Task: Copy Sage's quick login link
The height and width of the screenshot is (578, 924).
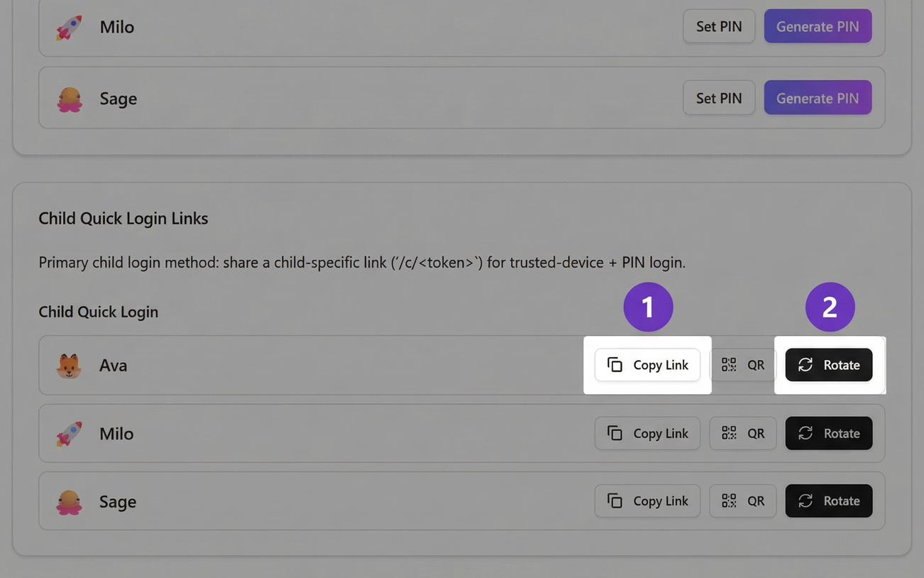Action: click(647, 501)
